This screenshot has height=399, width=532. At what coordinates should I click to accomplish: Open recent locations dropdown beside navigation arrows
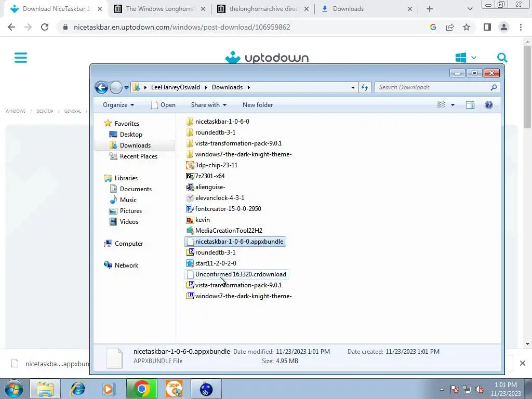126,87
